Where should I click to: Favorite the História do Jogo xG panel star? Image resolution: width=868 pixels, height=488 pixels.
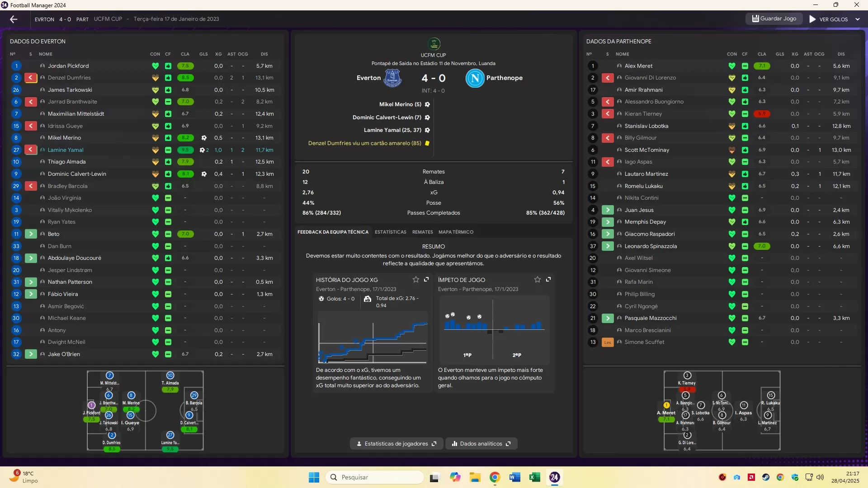click(415, 280)
